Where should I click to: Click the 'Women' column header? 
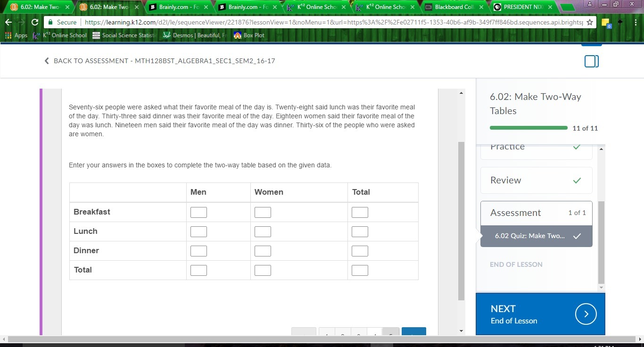(269, 192)
